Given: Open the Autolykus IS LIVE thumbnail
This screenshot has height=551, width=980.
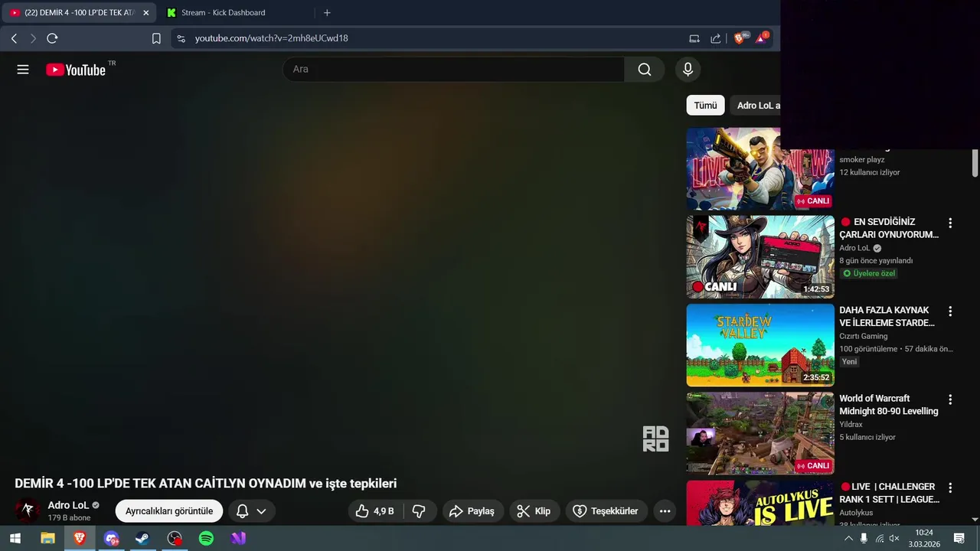Looking at the screenshot, I should tap(760, 503).
